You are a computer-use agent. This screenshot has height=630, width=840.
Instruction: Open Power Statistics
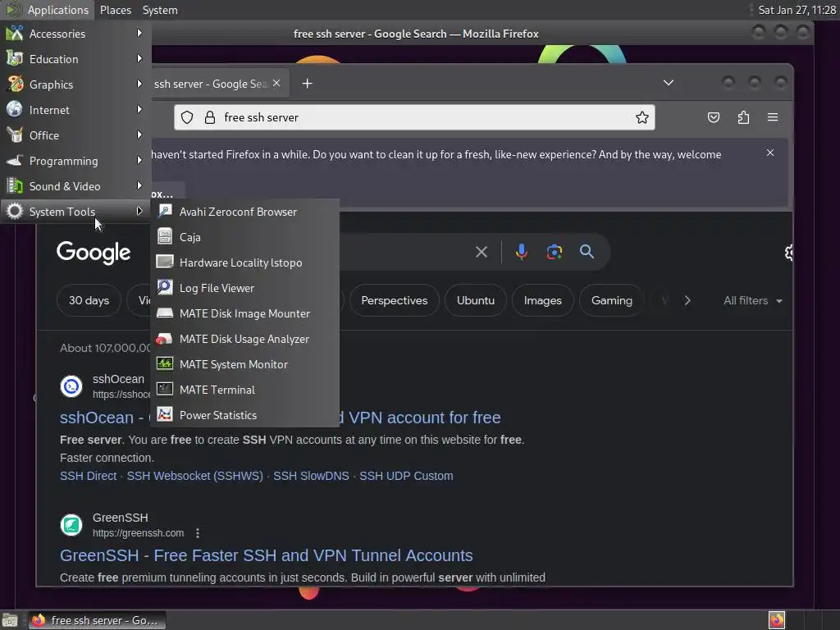[244, 415]
